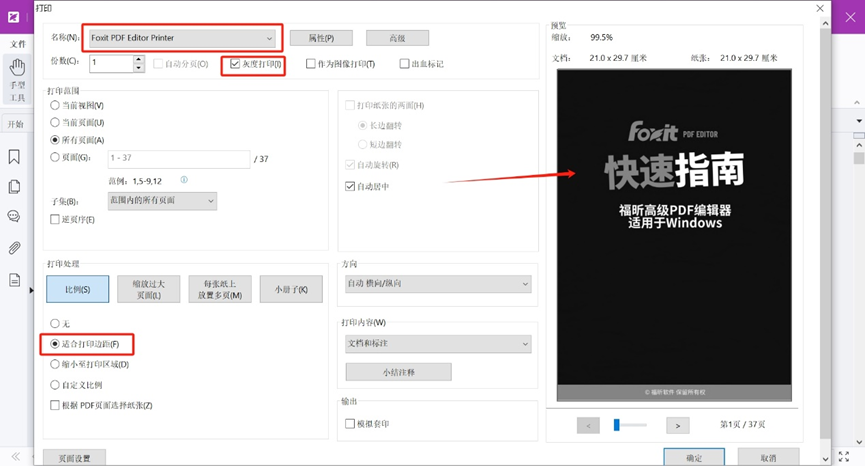Click the 高级 advanced button
This screenshot has width=865, height=466.
pyautogui.click(x=397, y=38)
